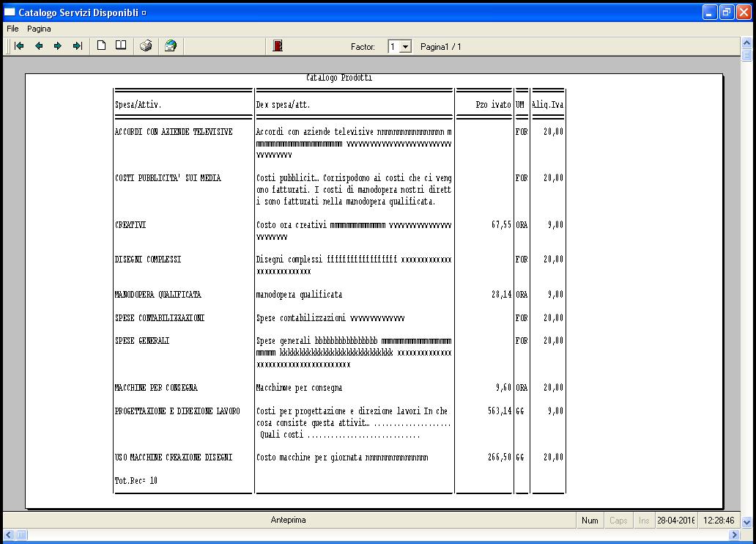The height and width of the screenshot is (544, 756).
Task: Click the printer icon
Action: (146, 46)
